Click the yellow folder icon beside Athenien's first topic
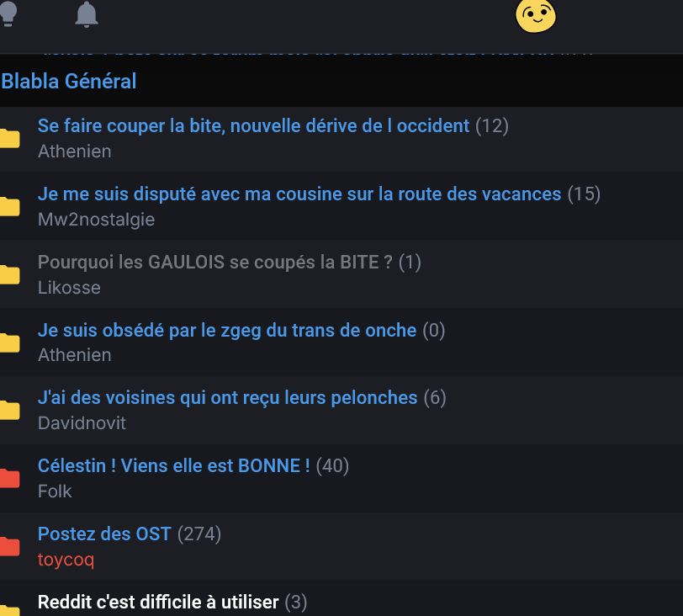 point(9,139)
